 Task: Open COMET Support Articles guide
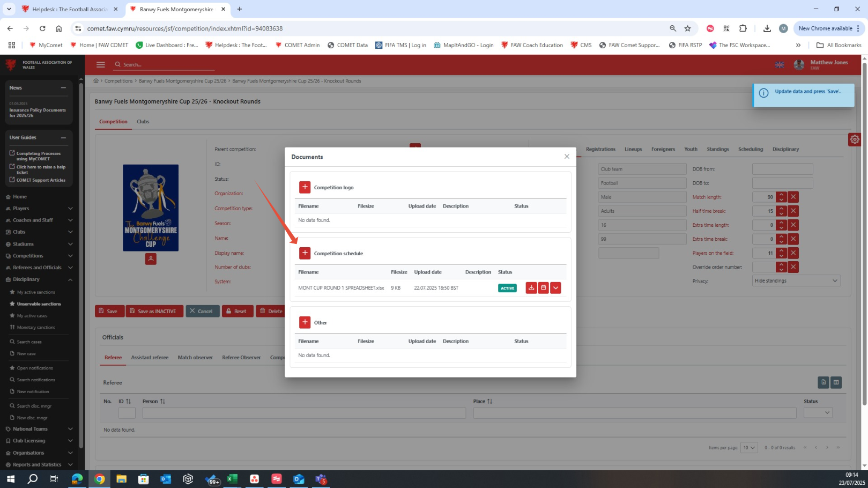tap(41, 180)
